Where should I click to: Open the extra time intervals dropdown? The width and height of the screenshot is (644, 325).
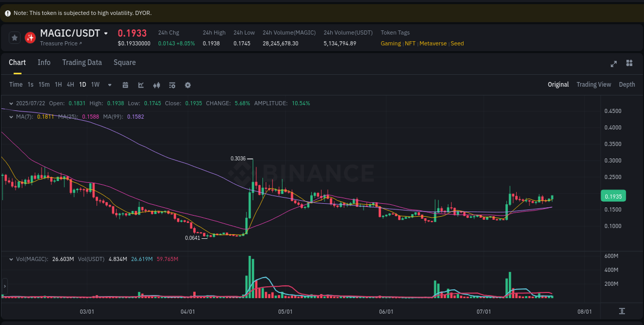pyautogui.click(x=109, y=85)
